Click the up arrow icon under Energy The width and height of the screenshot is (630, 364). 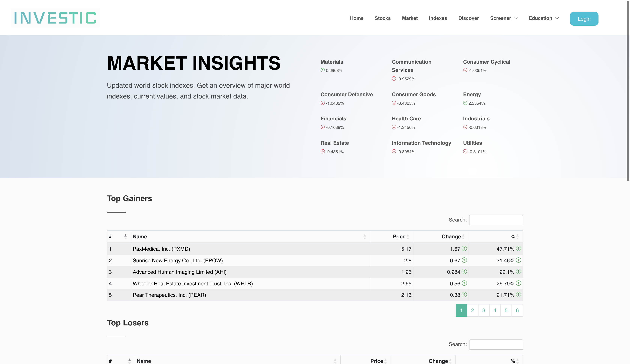tap(465, 103)
